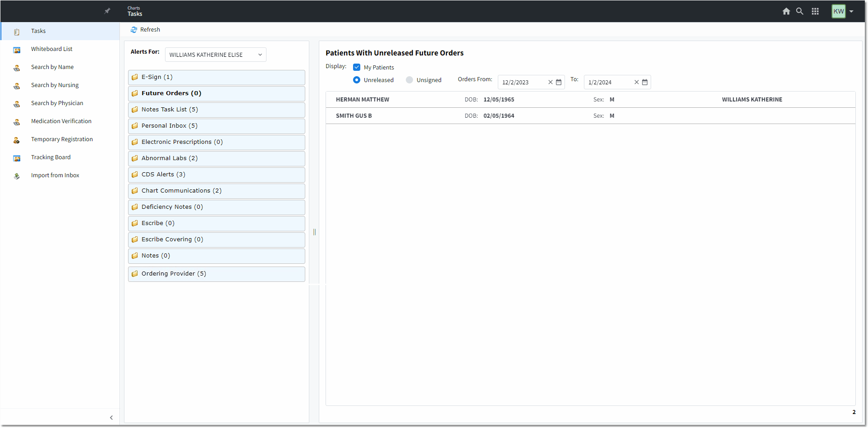Click the Import from Inbox icon
The width and height of the screenshot is (868, 428).
point(17,176)
